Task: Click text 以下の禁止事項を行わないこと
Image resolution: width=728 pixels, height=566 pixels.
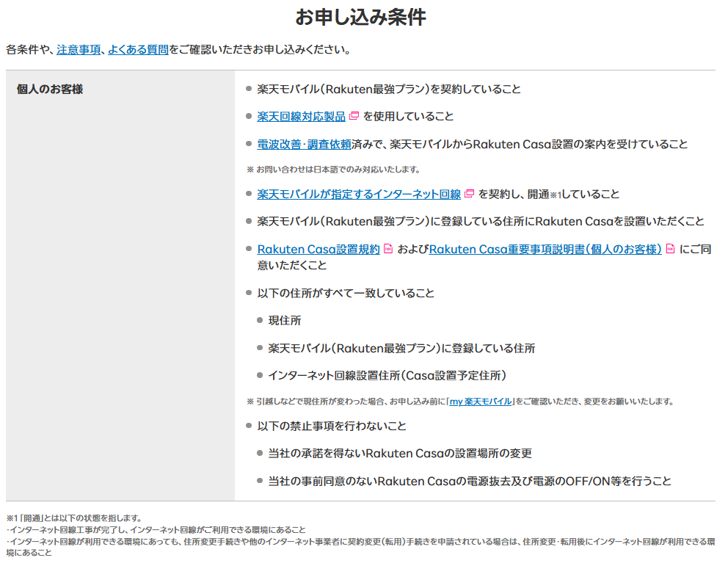Action: pos(332,427)
